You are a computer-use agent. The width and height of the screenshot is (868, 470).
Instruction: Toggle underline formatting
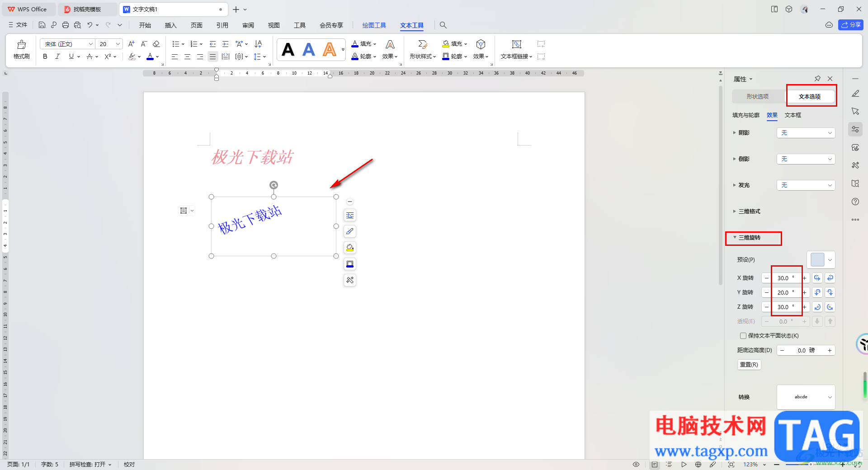tap(71, 56)
